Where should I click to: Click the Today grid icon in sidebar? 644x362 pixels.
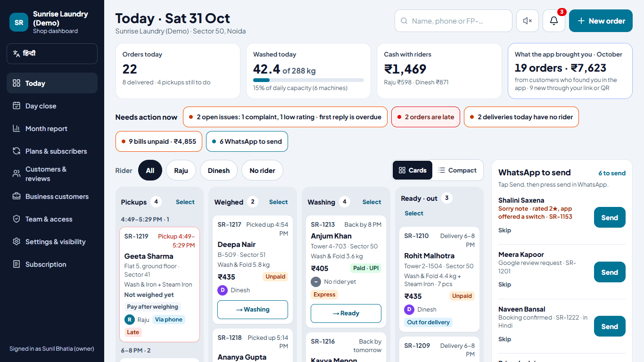click(x=17, y=83)
